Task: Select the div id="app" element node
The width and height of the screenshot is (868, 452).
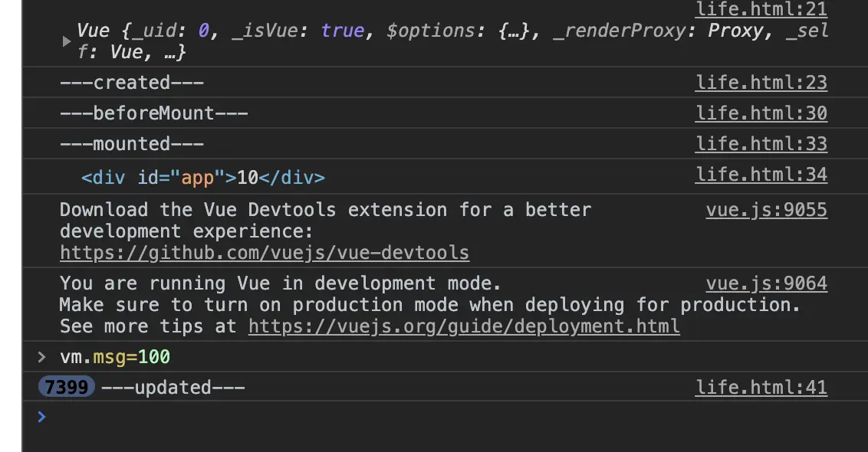Action: click(203, 178)
